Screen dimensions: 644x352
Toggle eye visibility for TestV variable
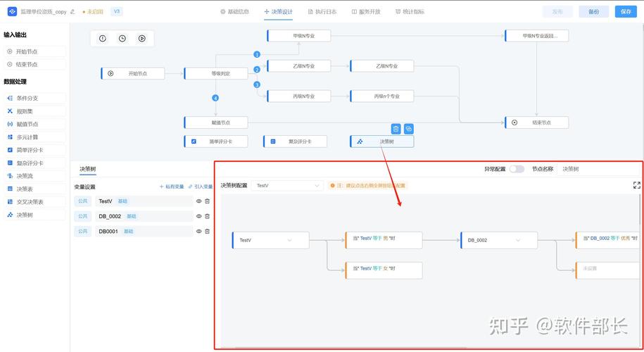198,201
